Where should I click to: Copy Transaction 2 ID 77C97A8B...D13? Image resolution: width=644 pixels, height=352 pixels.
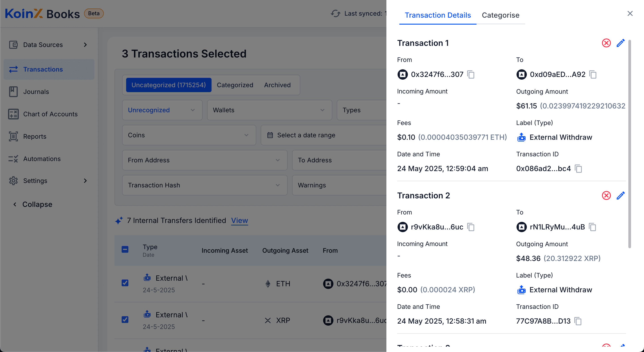coord(578,321)
